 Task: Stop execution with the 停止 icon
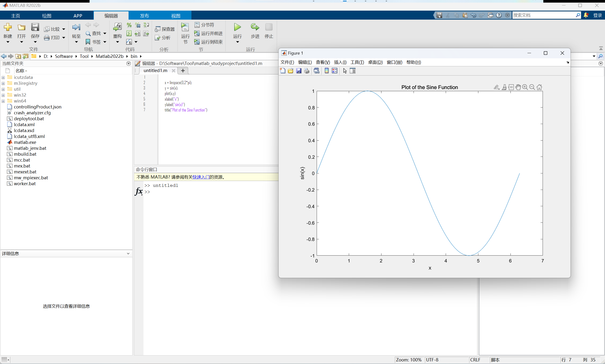[x=269, y=27]
